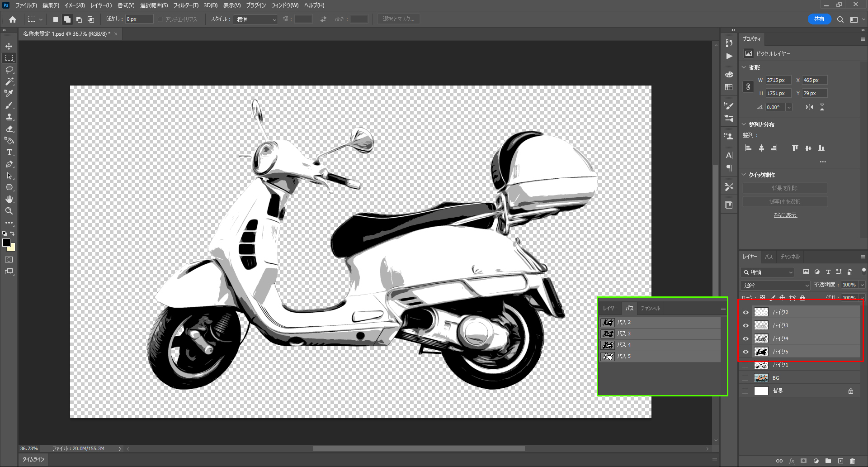The width and height of the screenshot is (868, 467).
Task: Switch to the チャンネル tab
Action: 790,257
